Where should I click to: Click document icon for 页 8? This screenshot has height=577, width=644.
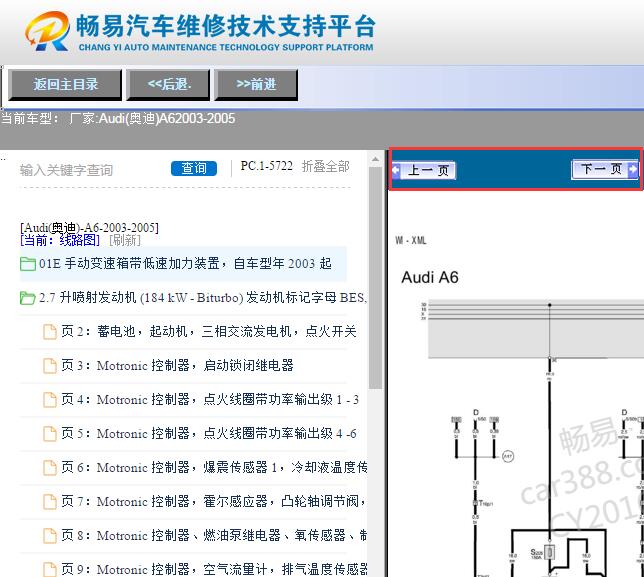(x=50, y=536)
